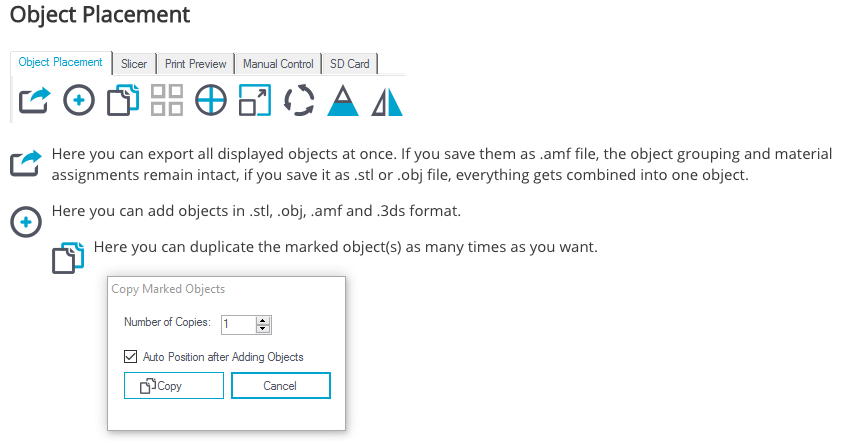Click the Number of Copies input field
The image size is (842, 441).
pyautogui.click(x=239, y=324)
